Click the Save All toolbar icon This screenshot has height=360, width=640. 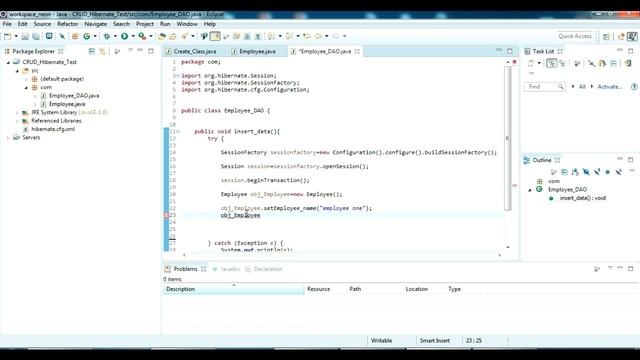coord(36,36)
